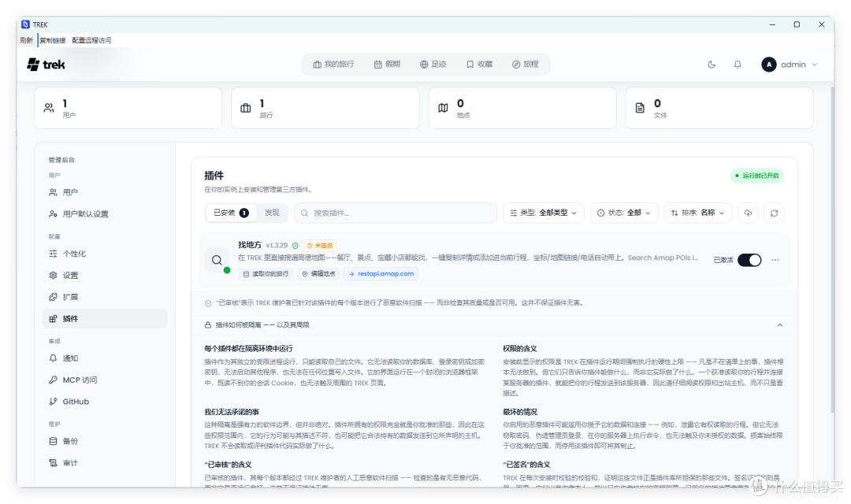This screenshot has height=504, width=851.
Task: Open 审计 in the sidebar
Action: click(105, 463)
